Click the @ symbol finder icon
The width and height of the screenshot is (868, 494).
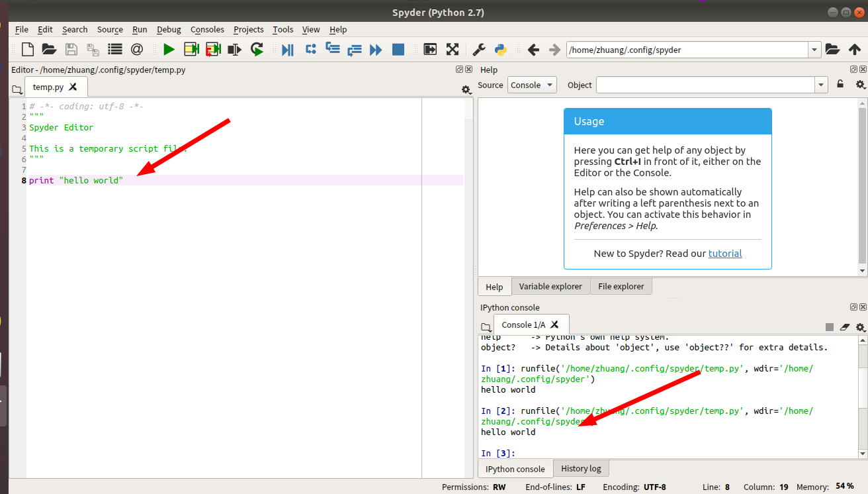137,49
